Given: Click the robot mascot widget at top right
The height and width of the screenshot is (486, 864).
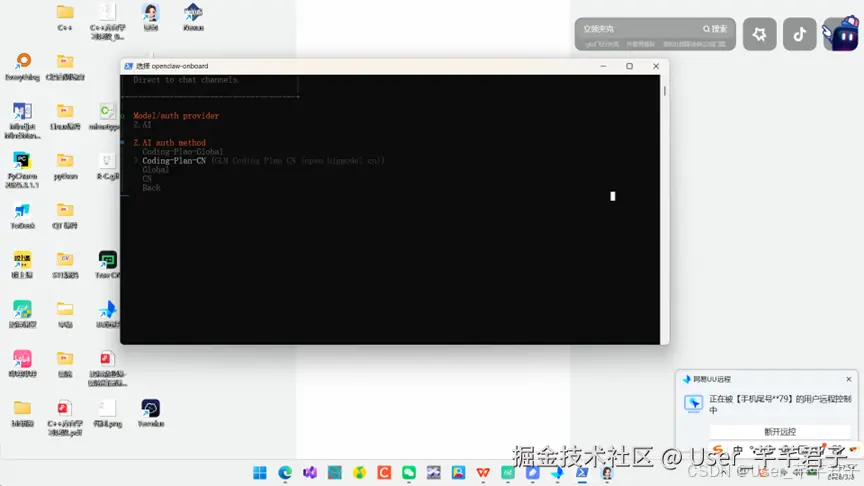Looking at the screenshot, I should (841, 34).
